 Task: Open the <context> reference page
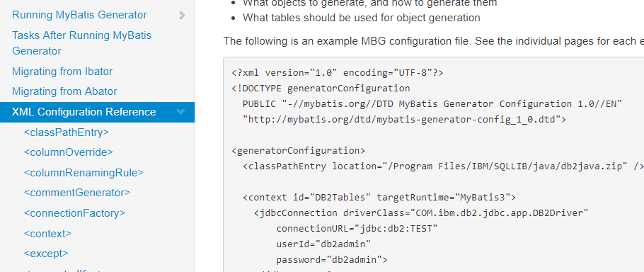tap(47, 233)
